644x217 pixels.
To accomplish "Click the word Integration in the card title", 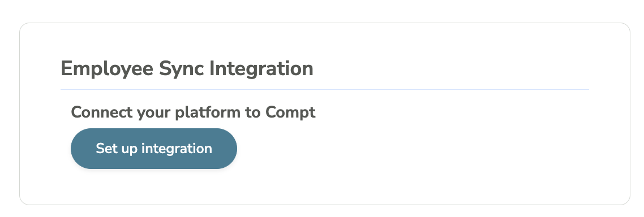I will pyautogui.click(x=261, y=68).
